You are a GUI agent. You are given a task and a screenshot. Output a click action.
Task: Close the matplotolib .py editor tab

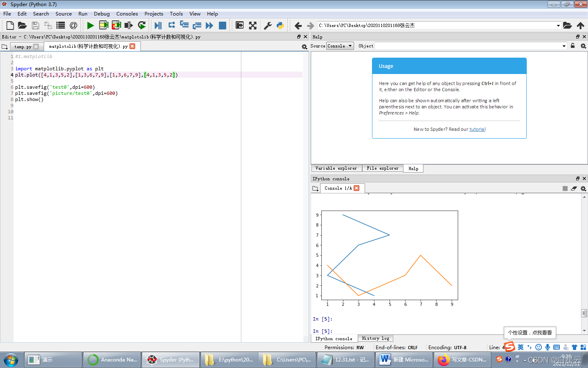[x=132, y=46]
